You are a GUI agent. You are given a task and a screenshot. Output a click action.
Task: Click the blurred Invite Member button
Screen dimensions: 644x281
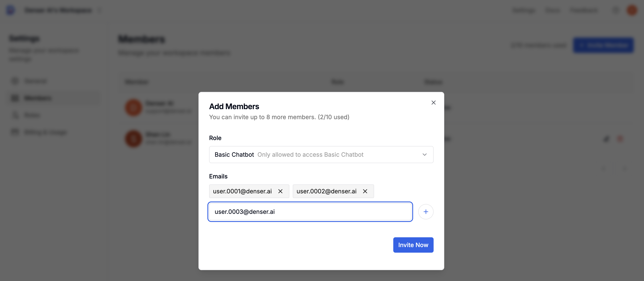click(x=603, y=45)
